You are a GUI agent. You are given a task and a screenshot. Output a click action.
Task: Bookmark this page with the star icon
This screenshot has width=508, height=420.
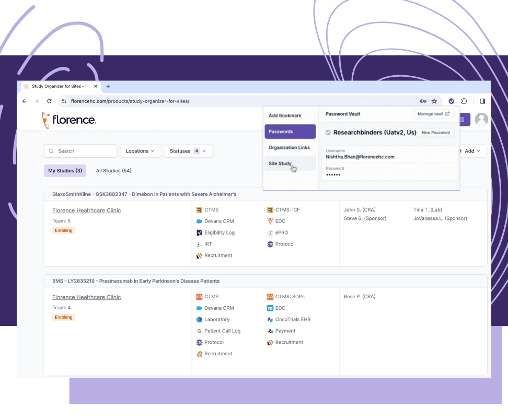coord(434,101)
